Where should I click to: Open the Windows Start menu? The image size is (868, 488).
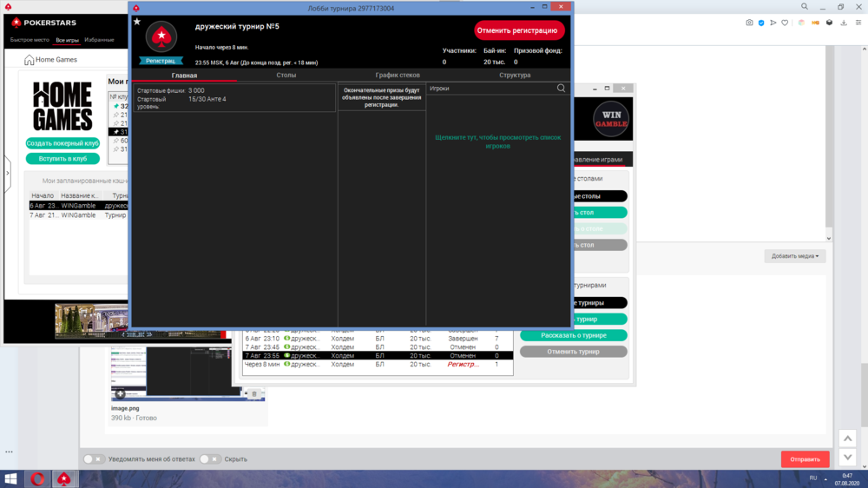12,478
